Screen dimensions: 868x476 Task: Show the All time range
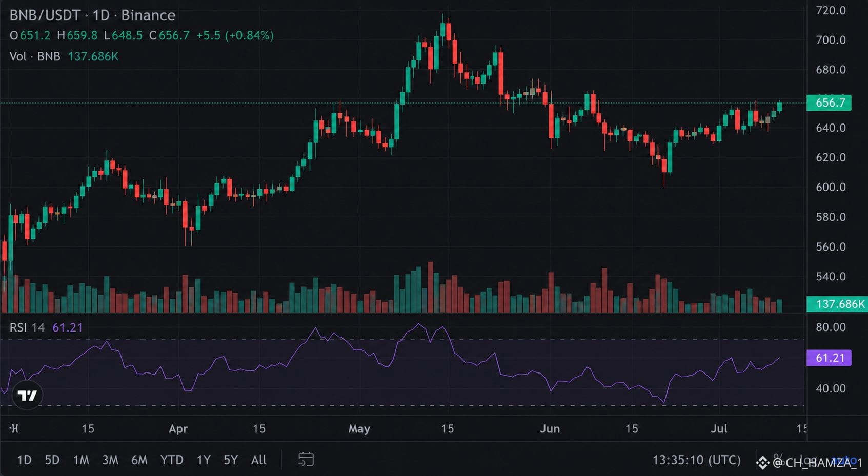258,460
